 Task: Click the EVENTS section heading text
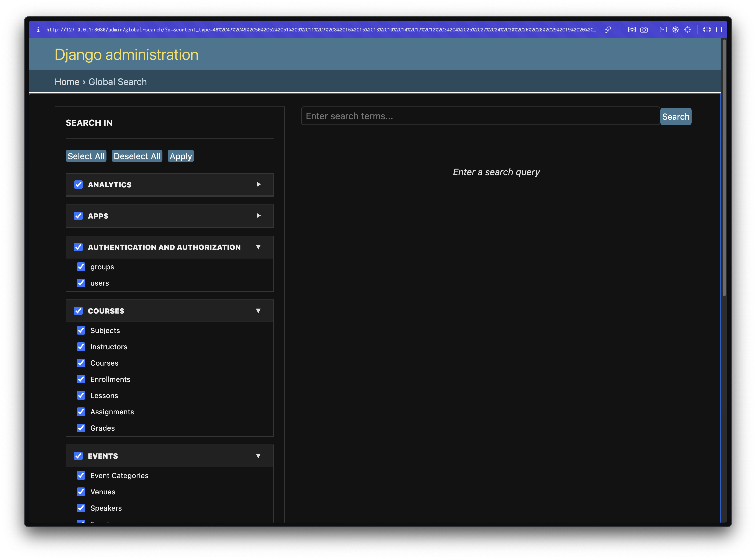(x=103, y=456)
